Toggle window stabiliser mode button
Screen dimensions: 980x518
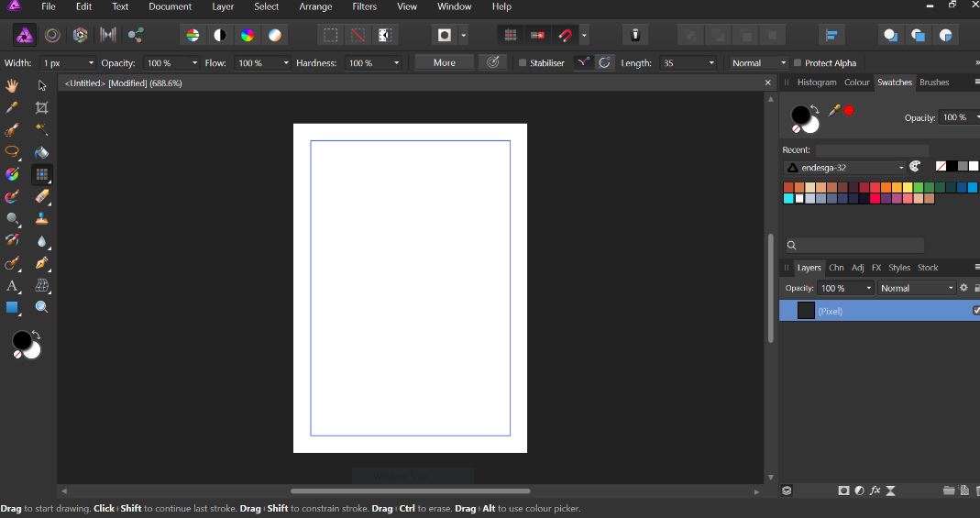604,62
